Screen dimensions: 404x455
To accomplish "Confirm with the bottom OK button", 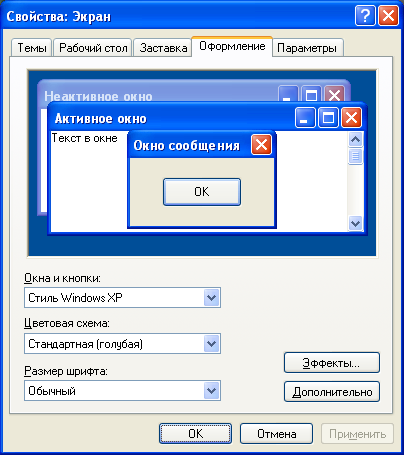I will [195, 433].
